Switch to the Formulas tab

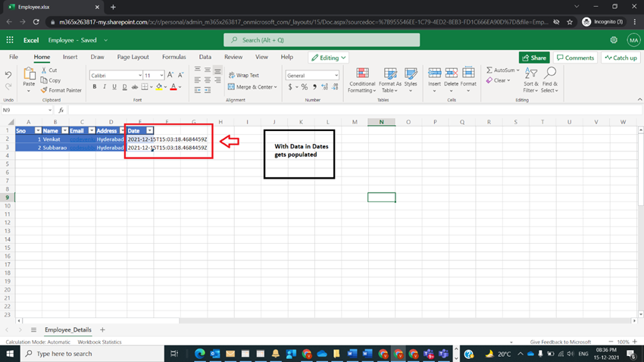[x=174, y=57]
